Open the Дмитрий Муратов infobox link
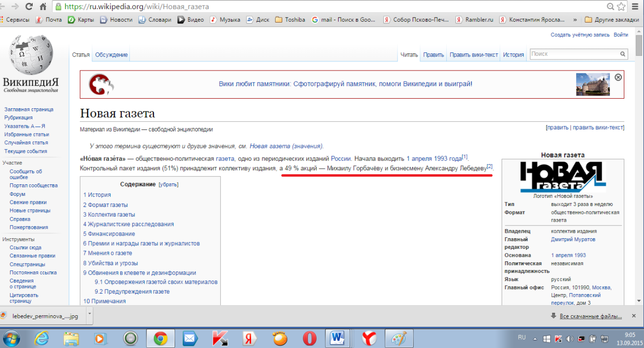Screen dimensions: 644x348 tap(573, 239)
